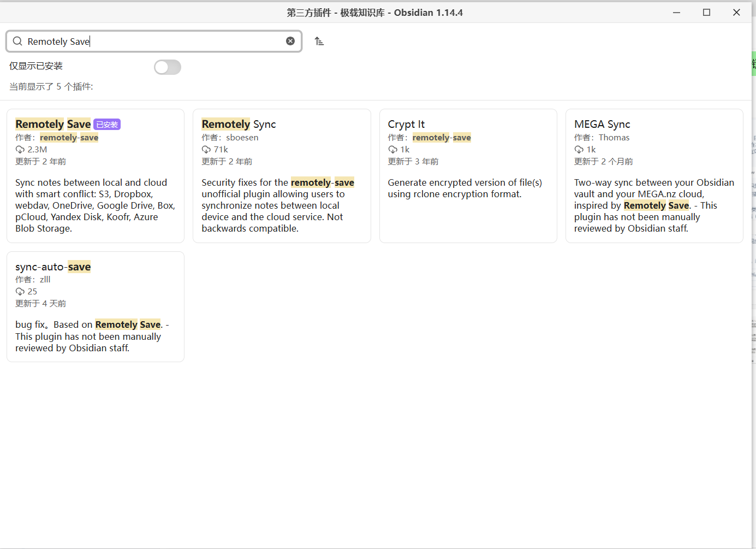Clear the plugin search field text
Image resolution: width=756 pixels, height=549 pixels.
290,41
